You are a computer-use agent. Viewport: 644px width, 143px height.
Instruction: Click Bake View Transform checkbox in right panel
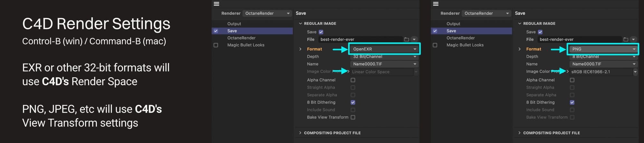coord(572,117)
